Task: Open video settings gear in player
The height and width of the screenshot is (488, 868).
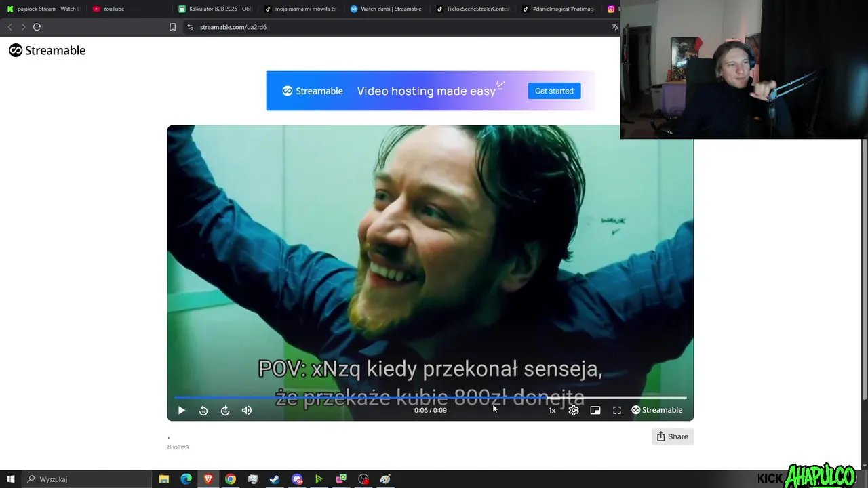Action: click(x=574, y=410)
